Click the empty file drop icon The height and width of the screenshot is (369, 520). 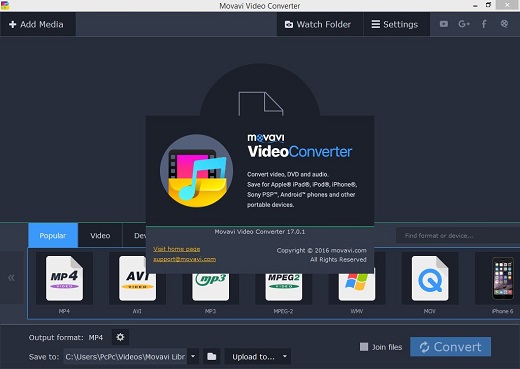tap(261, 104)
